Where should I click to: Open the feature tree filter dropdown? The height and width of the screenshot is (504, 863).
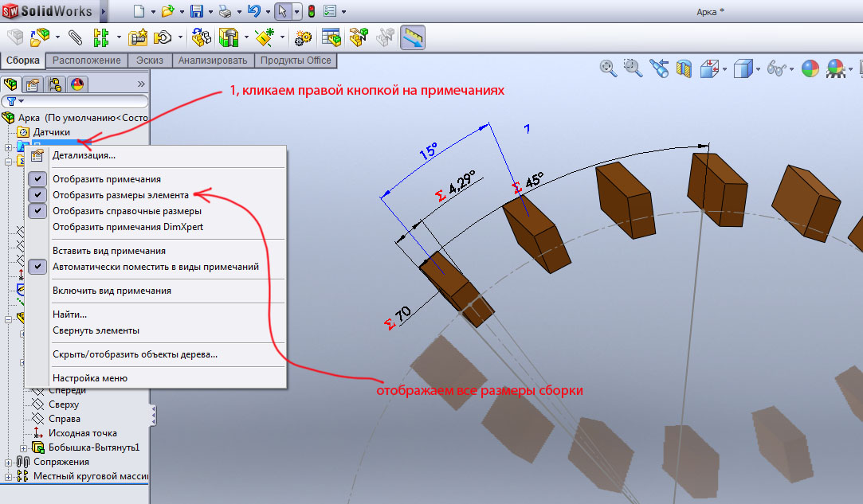(x=15, y=101)
